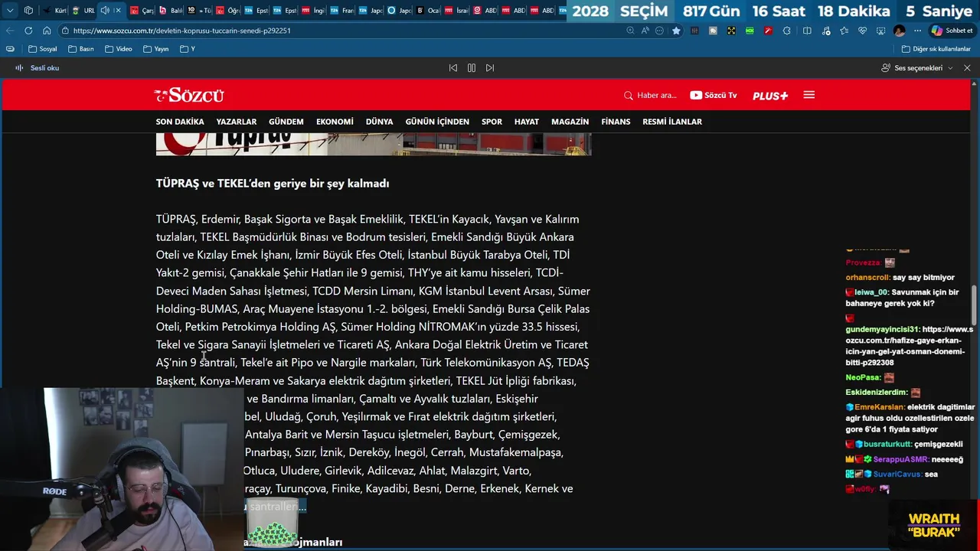Go to YAZARLAR section
980x551 pixels.
(237, 122)
